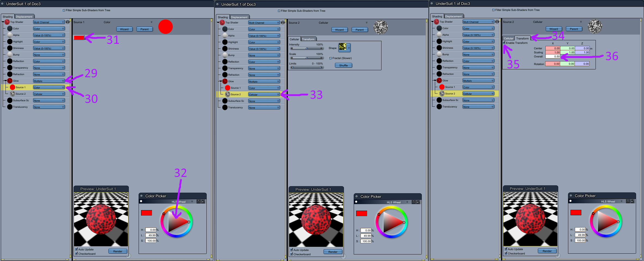This screenshot has height=261, width=644.
Task: Click the Intensity slider in Cellular settings
Action: [x=307, y=48]
